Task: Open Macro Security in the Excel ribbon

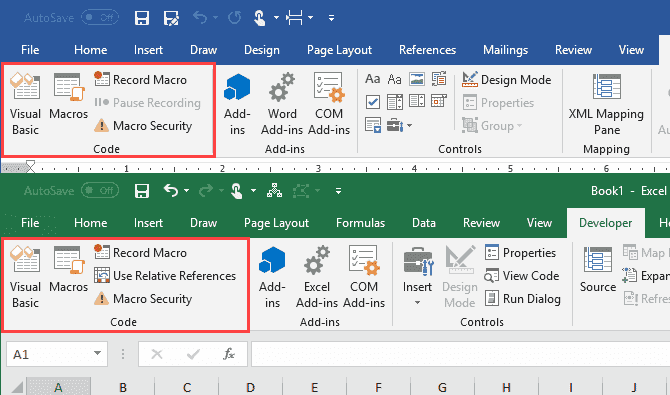Action: point(143,298)
